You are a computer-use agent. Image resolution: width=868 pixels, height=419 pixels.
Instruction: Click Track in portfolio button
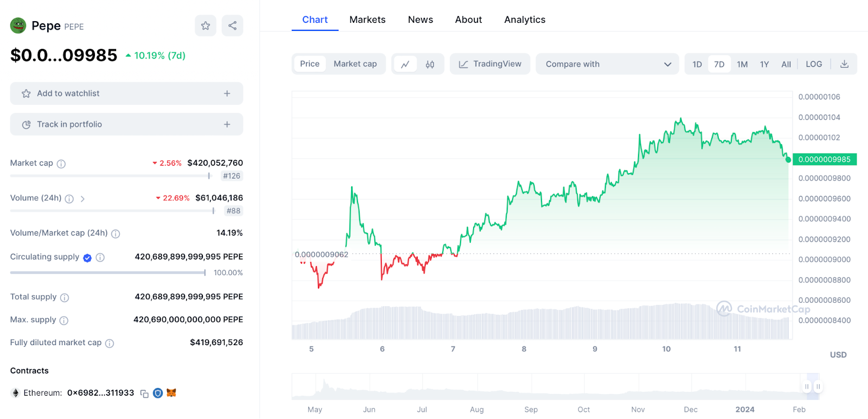coord(126,124)
